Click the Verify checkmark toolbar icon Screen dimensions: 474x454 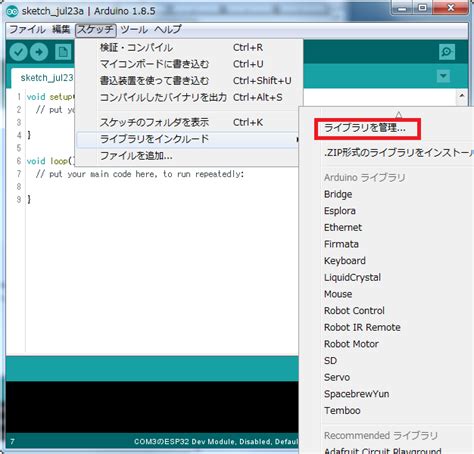(18, 52)
